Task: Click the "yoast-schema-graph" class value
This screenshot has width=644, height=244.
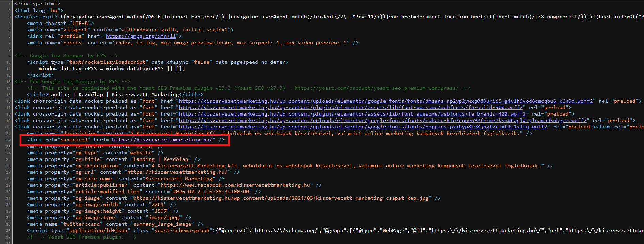Action: [x=182, y=230]
